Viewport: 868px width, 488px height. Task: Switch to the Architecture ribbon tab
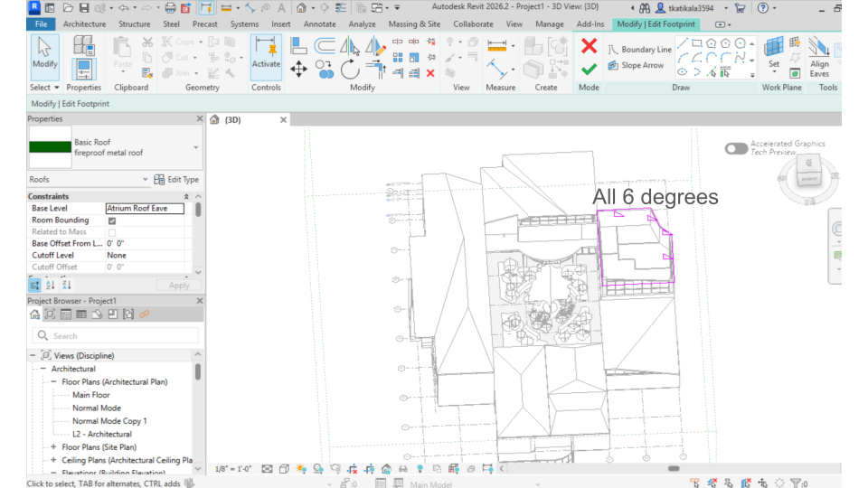[x=84, y=24]
